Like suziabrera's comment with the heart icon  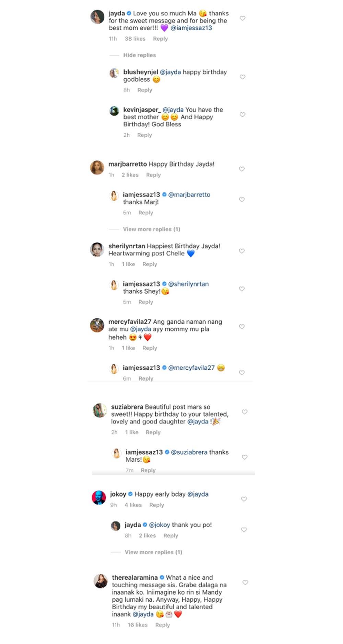[245, 412]
